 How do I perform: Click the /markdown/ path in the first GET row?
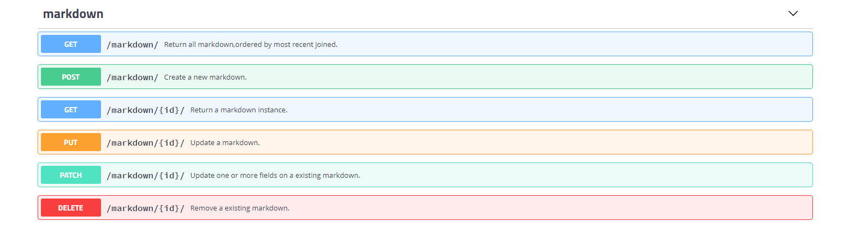click(x=133, y=45)
